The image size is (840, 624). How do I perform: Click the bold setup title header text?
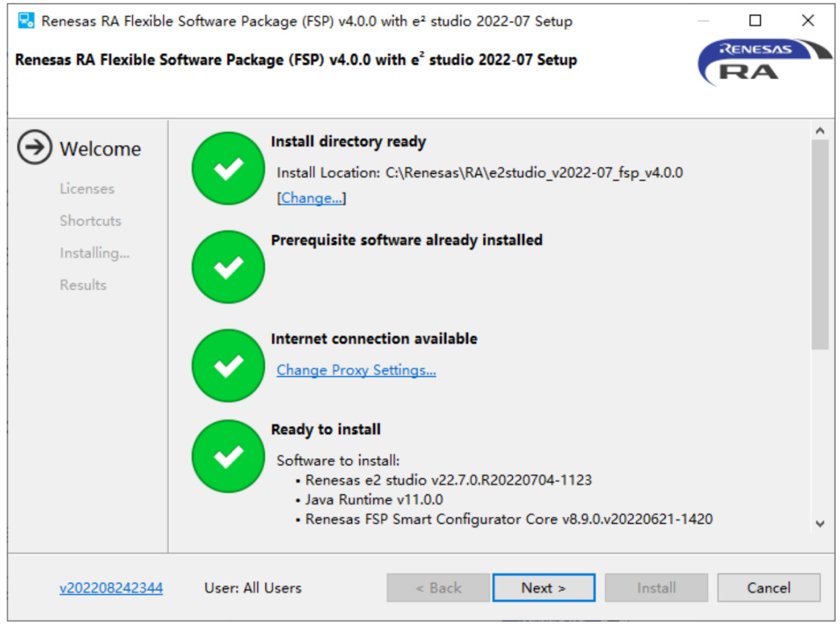[296, 59]
